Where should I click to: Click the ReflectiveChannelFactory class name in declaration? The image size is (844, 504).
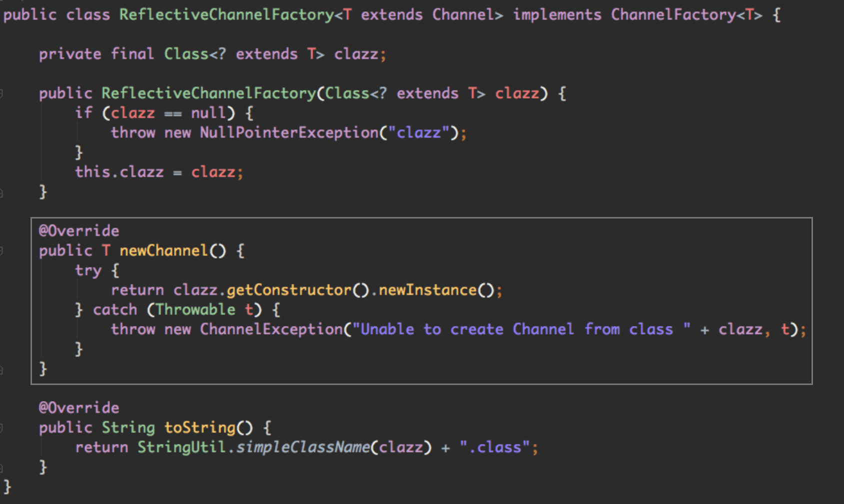[x=226, y=15]
